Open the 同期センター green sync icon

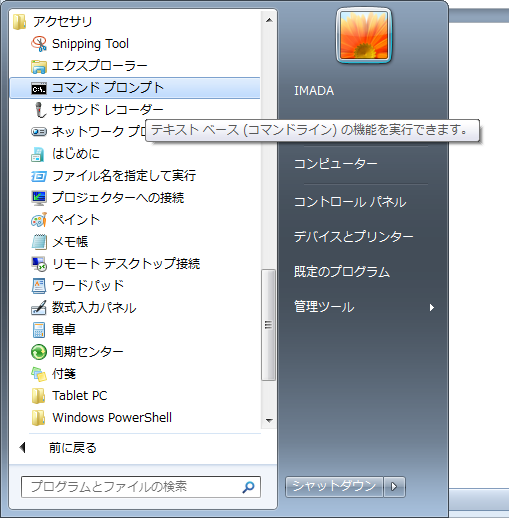[39, 352]
